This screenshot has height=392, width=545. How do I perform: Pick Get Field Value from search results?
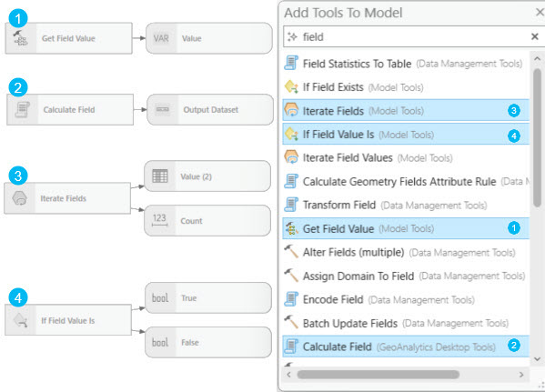tap(406, 228)
